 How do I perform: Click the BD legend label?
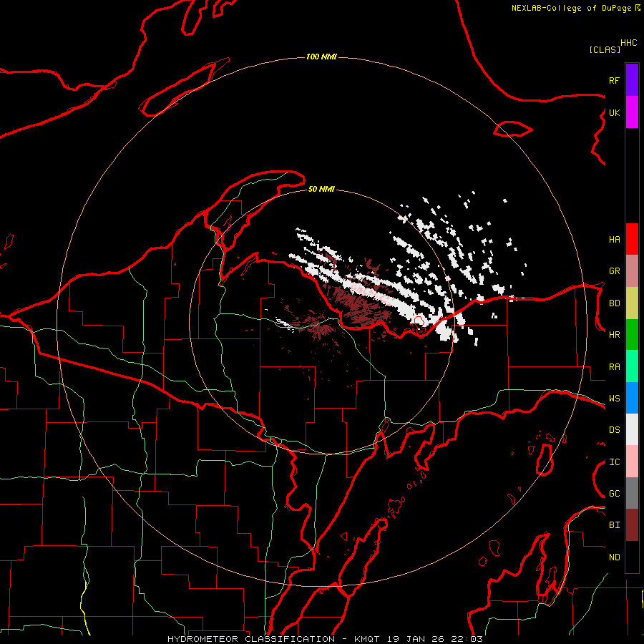pos(614,303)
